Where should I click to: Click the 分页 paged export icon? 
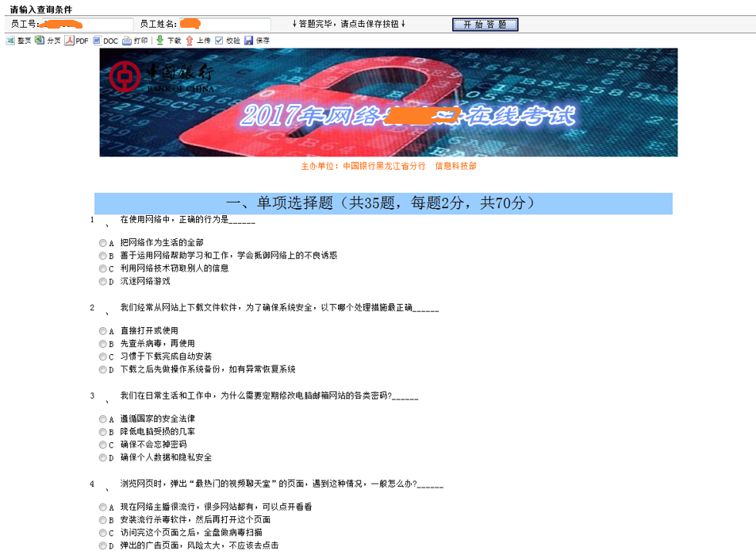[39, 40]
